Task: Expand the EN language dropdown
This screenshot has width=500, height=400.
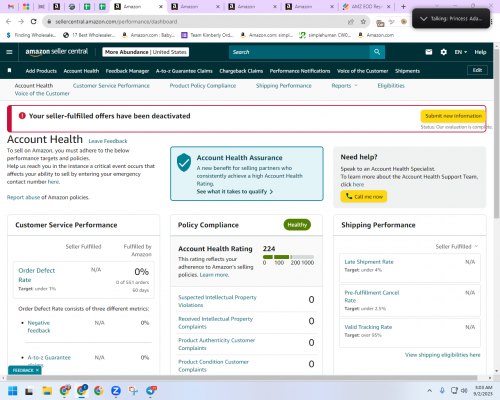Action: tap(461, 52)
